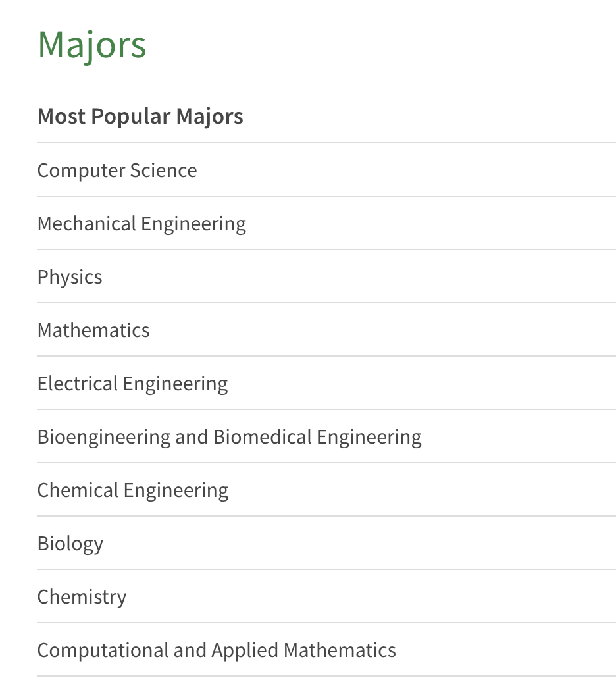Click the word Chemical in Chemical Engineering
This screenshot has height=678, width=616.
click(x=78, y=490)
